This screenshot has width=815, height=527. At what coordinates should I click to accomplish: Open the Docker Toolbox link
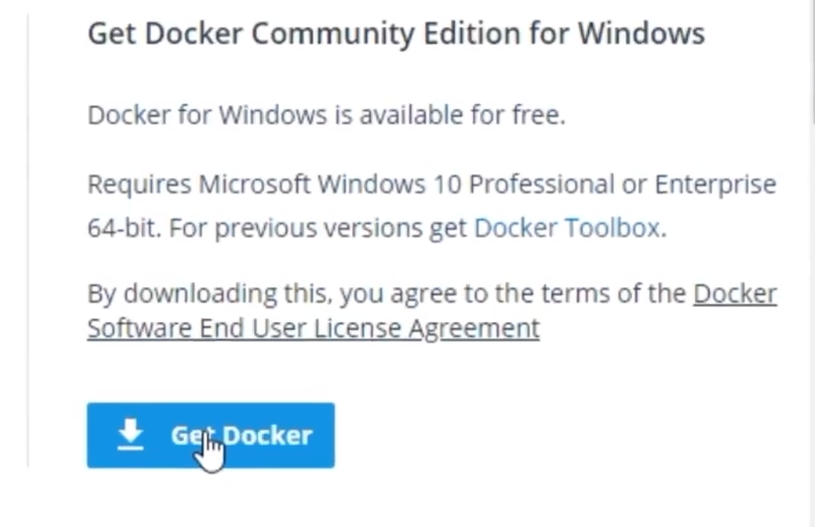pyautogui.click(x=567, y=228)
